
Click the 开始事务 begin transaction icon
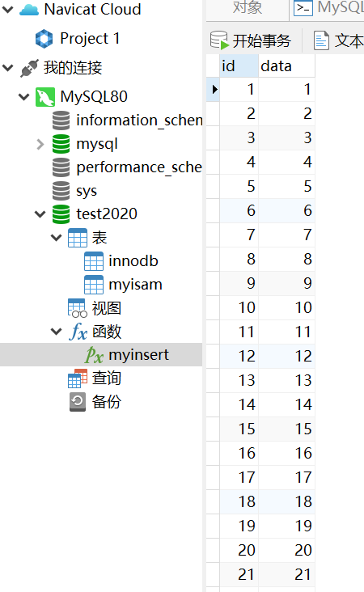pyautogui.click(x=219, y=40)
